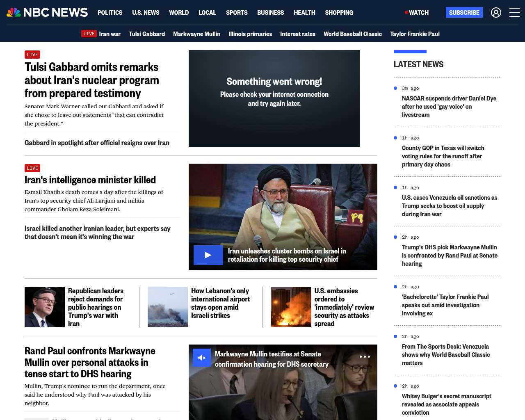Open the Republican leaders article thumbnail

[45, 307]
